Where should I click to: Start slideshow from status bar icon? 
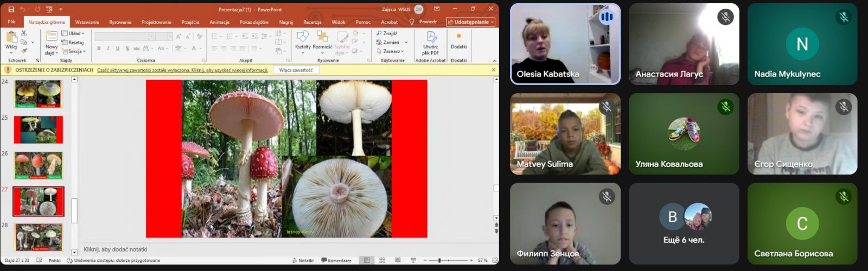[413, 261]
